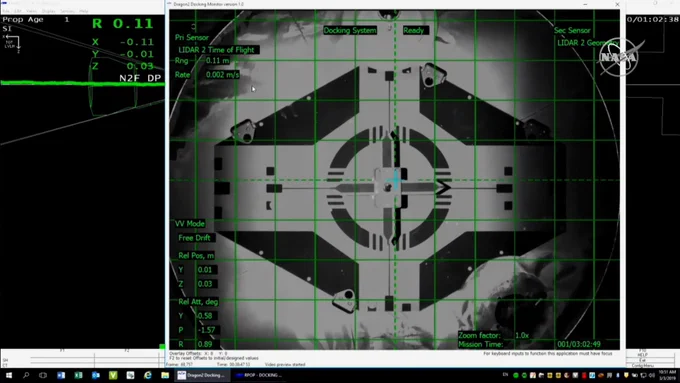Screen dimensions: 680x383
Task: Click the Zoom factor 1.0x value
Action: pyautogui.click(x=522, y=336)
